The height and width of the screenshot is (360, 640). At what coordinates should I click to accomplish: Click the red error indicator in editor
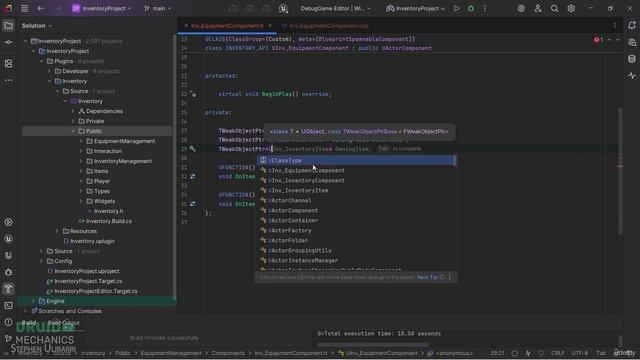(598, 40)
